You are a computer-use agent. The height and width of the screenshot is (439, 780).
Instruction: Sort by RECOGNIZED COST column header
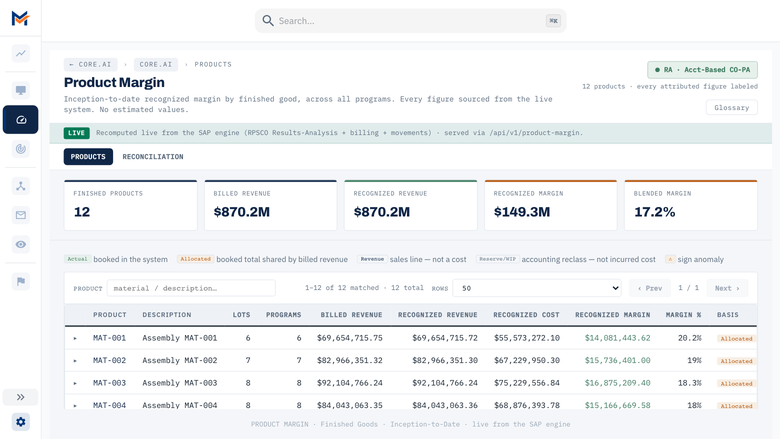526,315
